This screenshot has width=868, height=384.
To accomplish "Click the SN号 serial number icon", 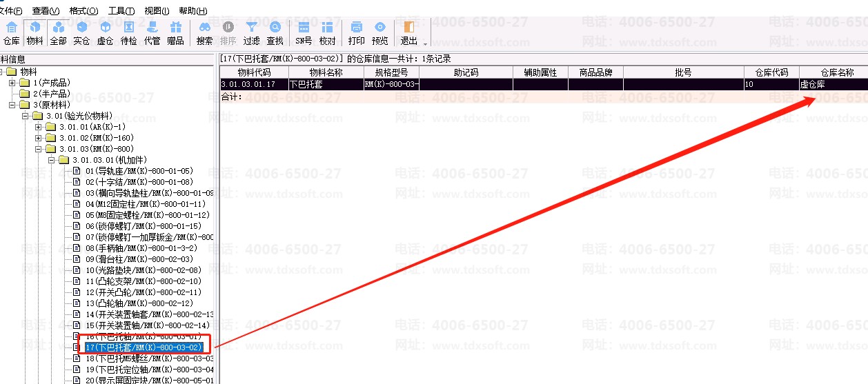I will click(x=304, y=33).
